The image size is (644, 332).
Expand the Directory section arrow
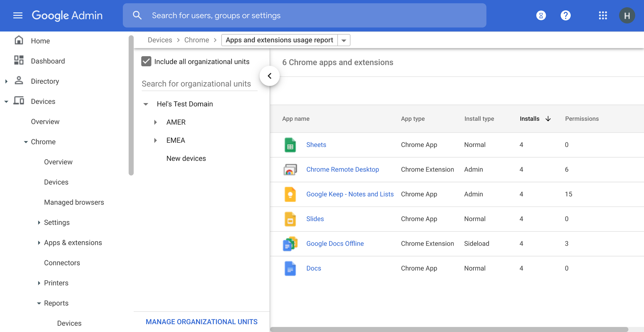pos(6,81)
